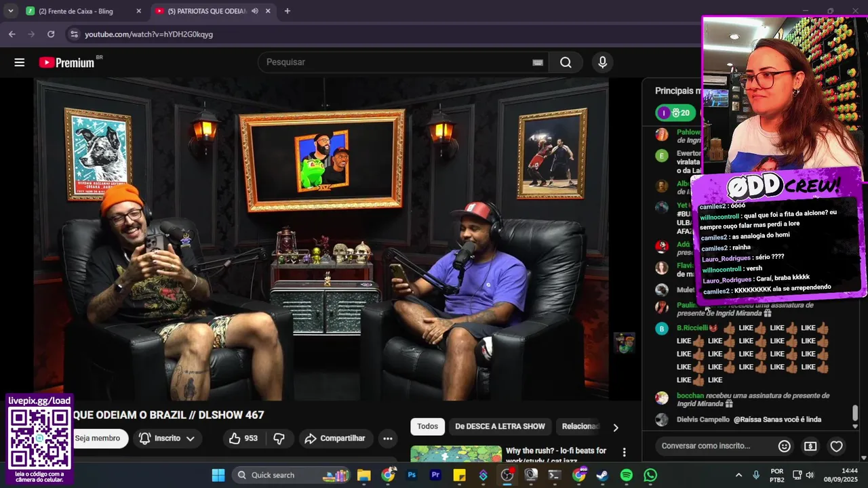Dislike the video with thumbs down
The width and height of the screenshot is (868, 488).
(279, 439)
